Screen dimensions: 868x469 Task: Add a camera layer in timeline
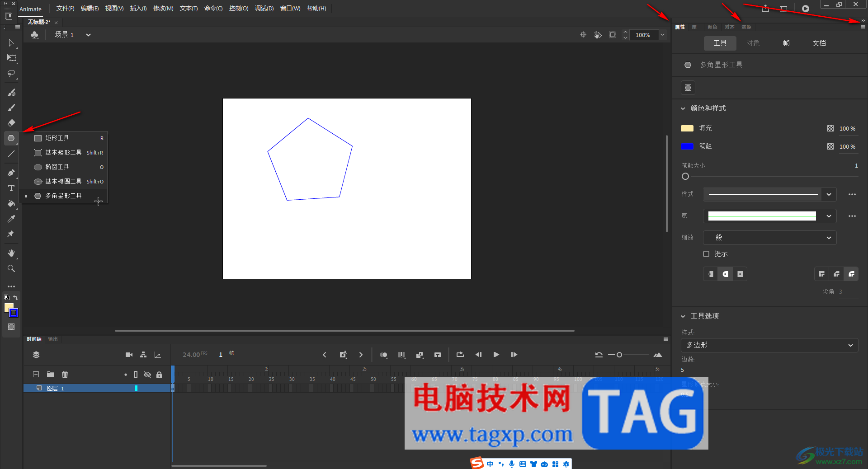[129, 355]
